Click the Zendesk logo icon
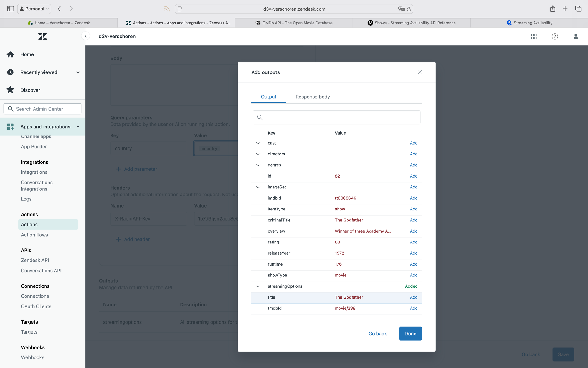Image resolution: width=588 pixels, height=368 pixels. (x=43, y=36)
